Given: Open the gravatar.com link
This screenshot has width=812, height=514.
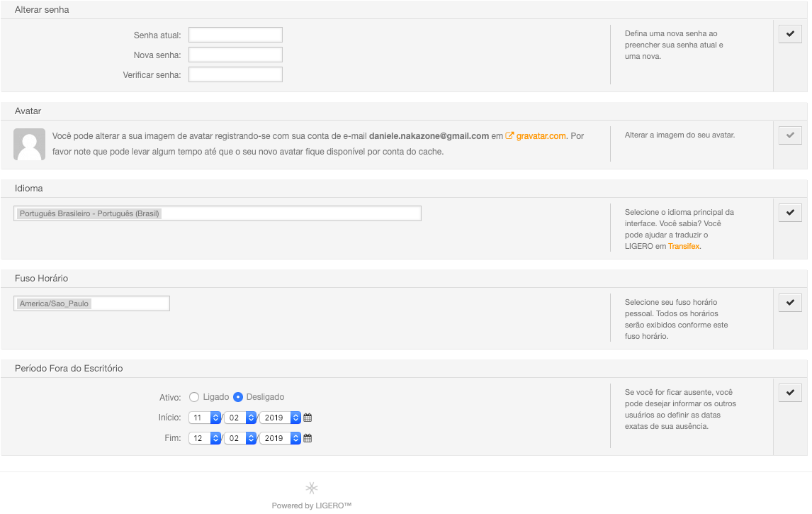Looking at the screenshot, I should coord(541,135).
